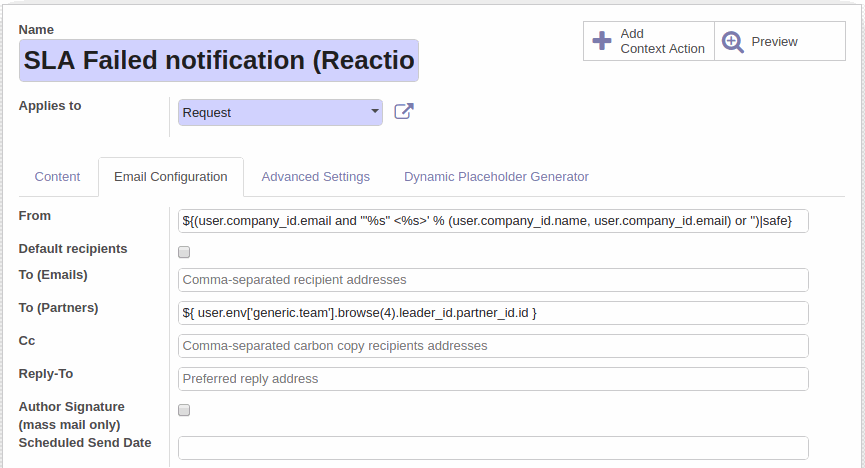Switch to the Content tab
865x468 pixels.
(57, 177)
